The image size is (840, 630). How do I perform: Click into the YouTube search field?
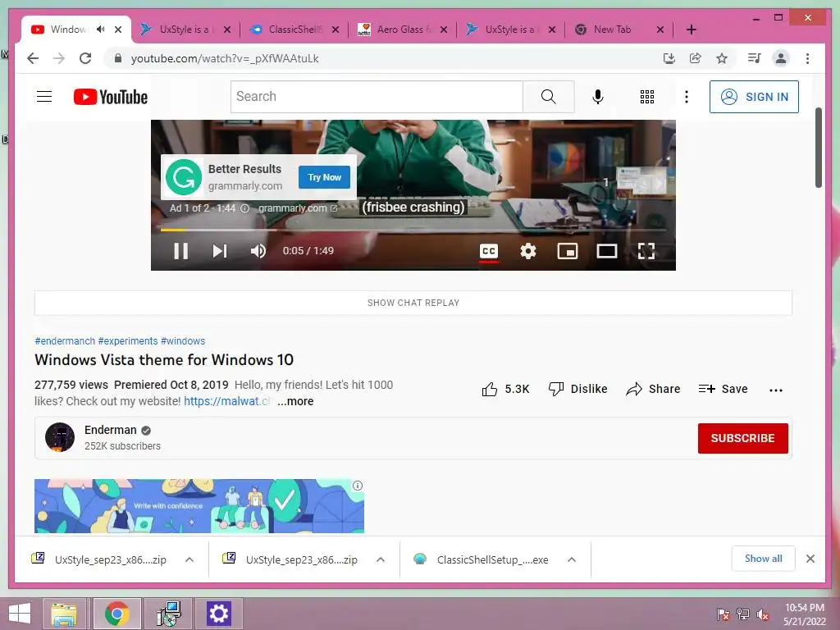pos(377,97)
